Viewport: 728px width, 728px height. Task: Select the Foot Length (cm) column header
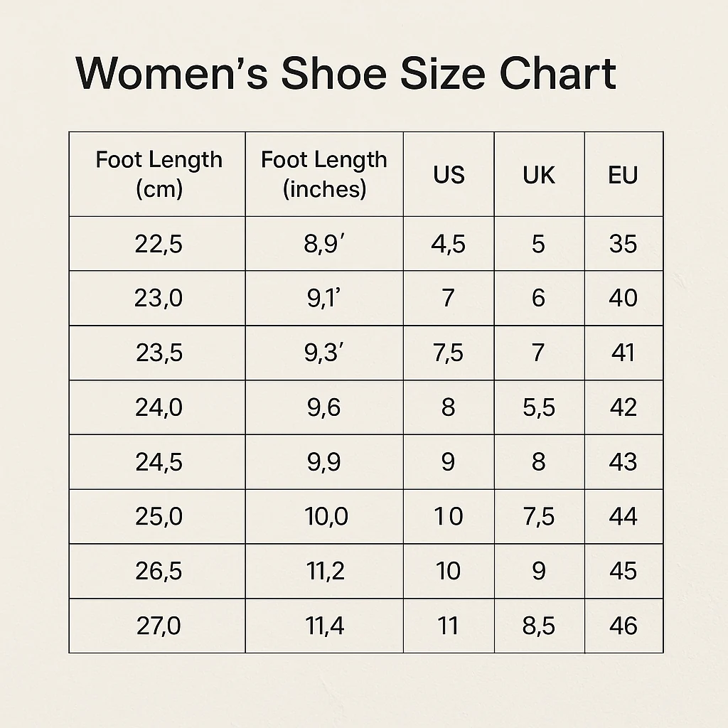click(x=157, y=174)
